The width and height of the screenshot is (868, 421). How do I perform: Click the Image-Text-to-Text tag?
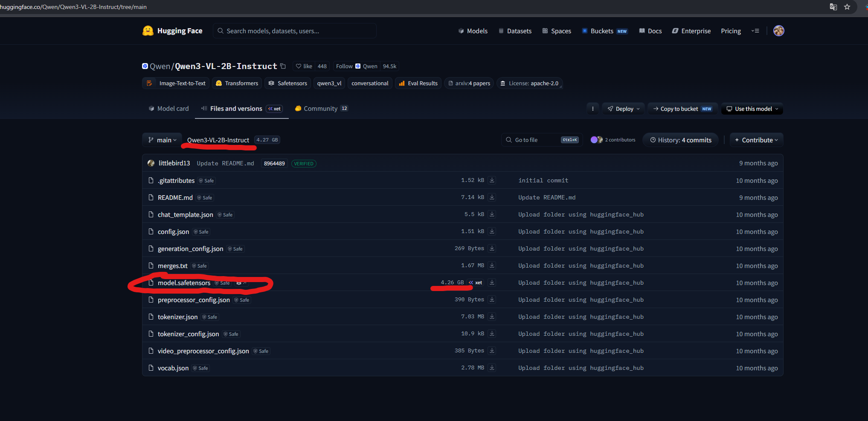[x=176, y=83]
